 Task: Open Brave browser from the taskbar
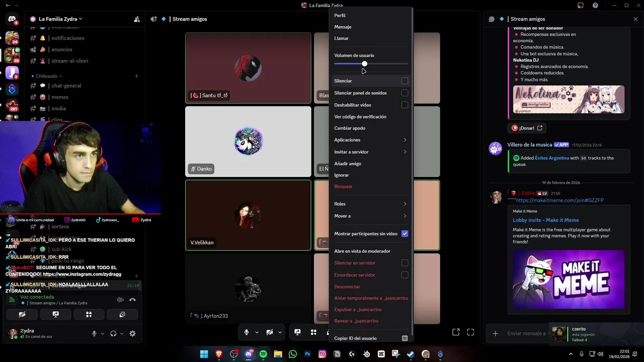click(x=219, y=354)
